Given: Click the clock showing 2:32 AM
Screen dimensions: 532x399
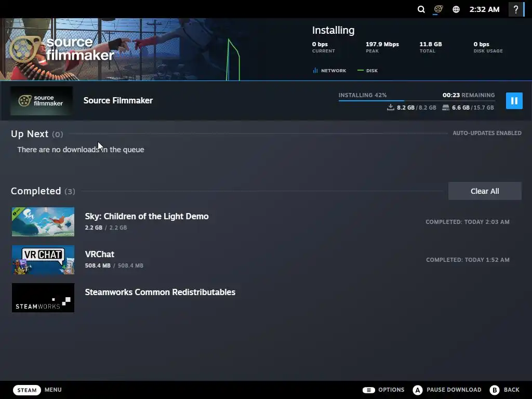Looking at the screenshot, I should click(x=484, y=9).
